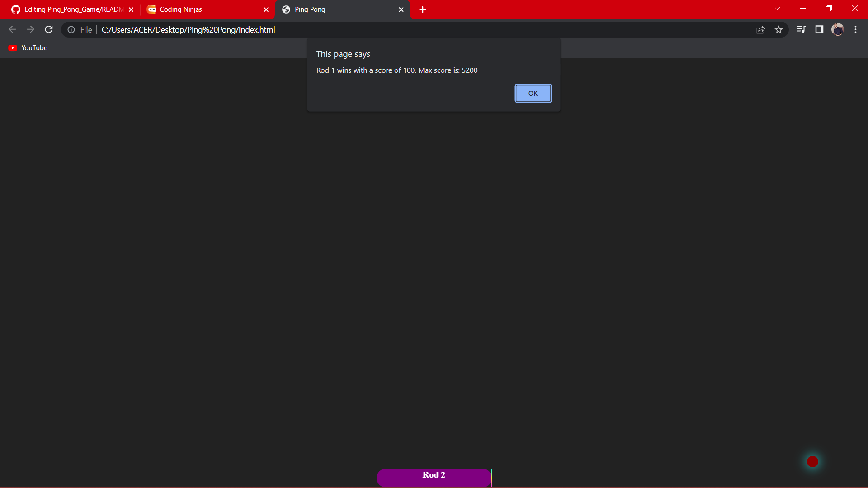The width and height of the screenshot is (868, 488).
Task: Select the Rod 2 paddle
Action: click(434, 477)
